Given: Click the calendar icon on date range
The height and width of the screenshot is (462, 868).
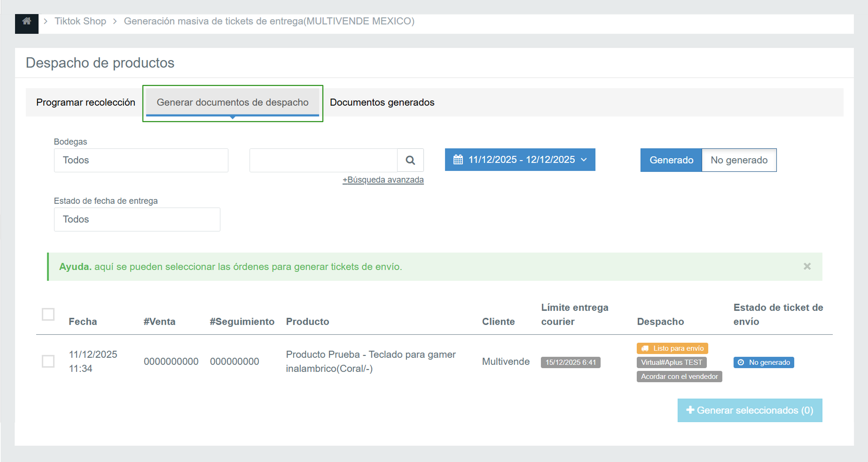Looking at the screenshot, I should [458, 160].
